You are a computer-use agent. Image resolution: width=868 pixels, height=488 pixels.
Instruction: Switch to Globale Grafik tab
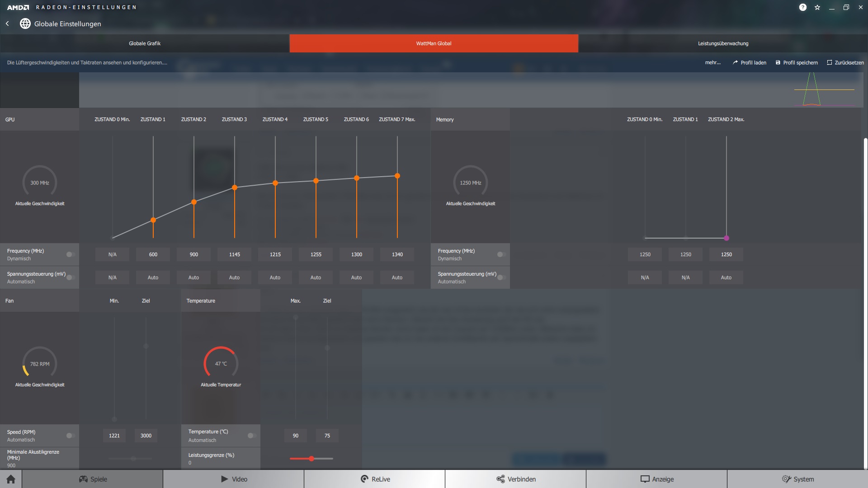point(145,43)
